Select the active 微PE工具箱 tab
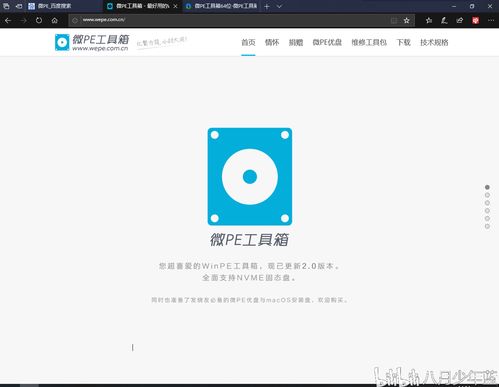Screen dimensions: 499x387 [142, 6]
